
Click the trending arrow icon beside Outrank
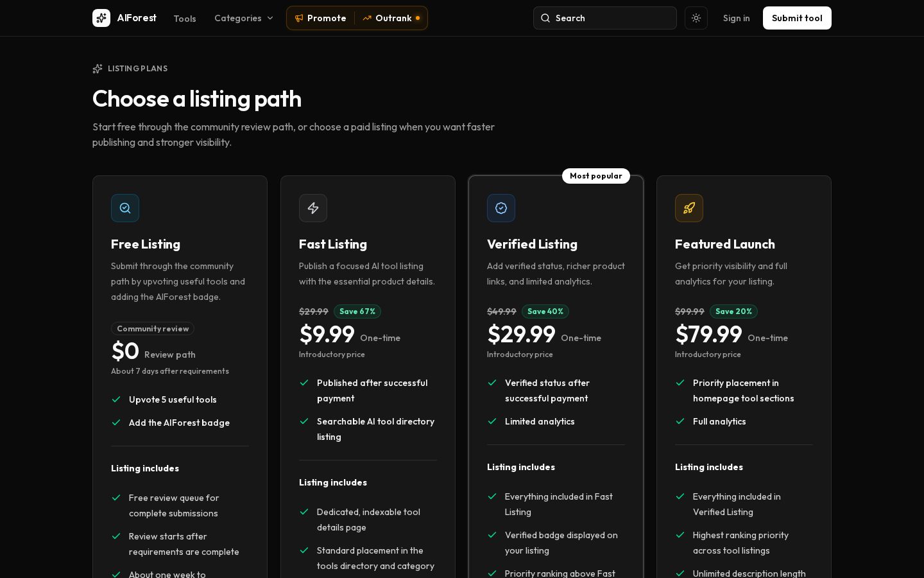(x=367, y=18)
